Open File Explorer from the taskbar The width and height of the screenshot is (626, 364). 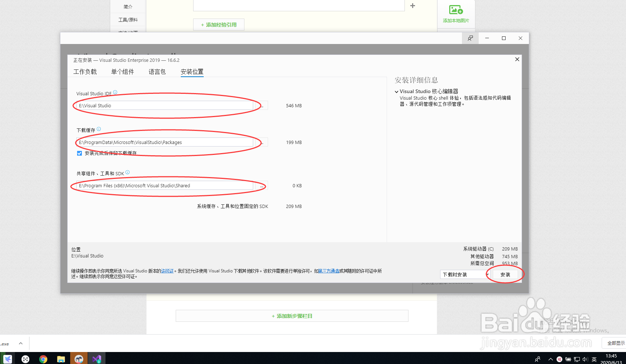click(x=61, y=359)
